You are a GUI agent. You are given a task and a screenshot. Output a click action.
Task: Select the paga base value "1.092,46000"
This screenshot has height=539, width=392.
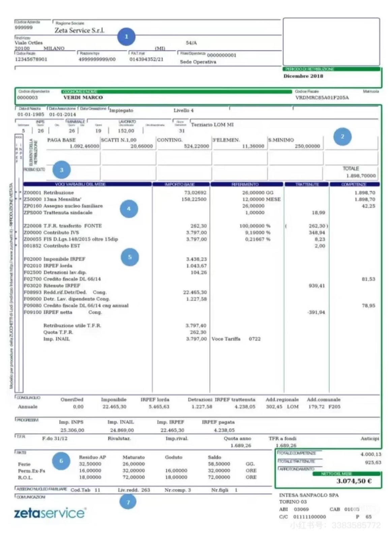[84, 146]
